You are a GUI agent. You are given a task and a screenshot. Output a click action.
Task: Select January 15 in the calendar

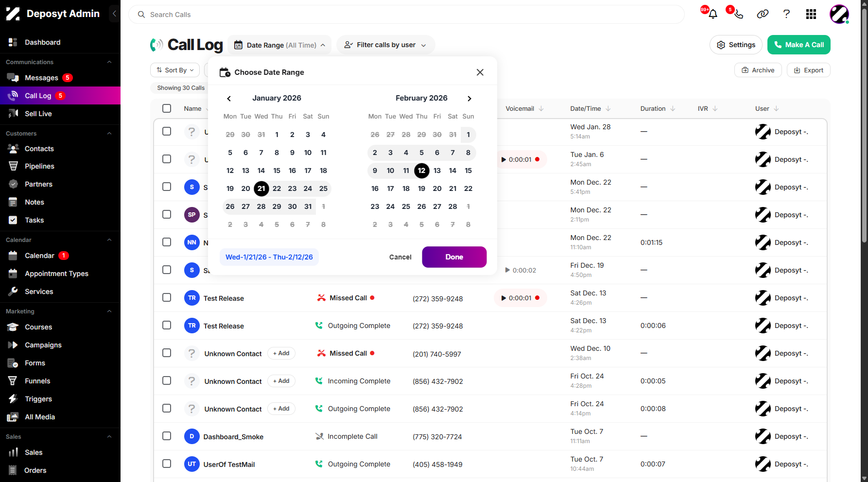point(277,171)
